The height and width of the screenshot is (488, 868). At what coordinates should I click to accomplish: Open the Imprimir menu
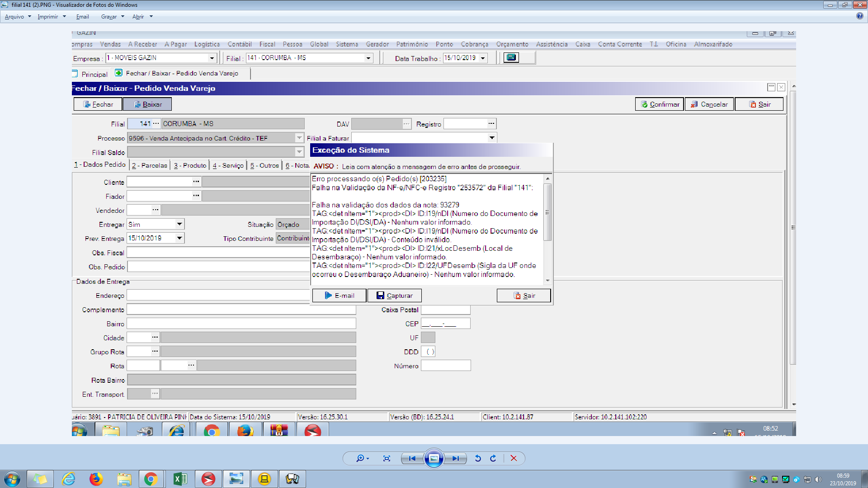[x=52, y=17]
